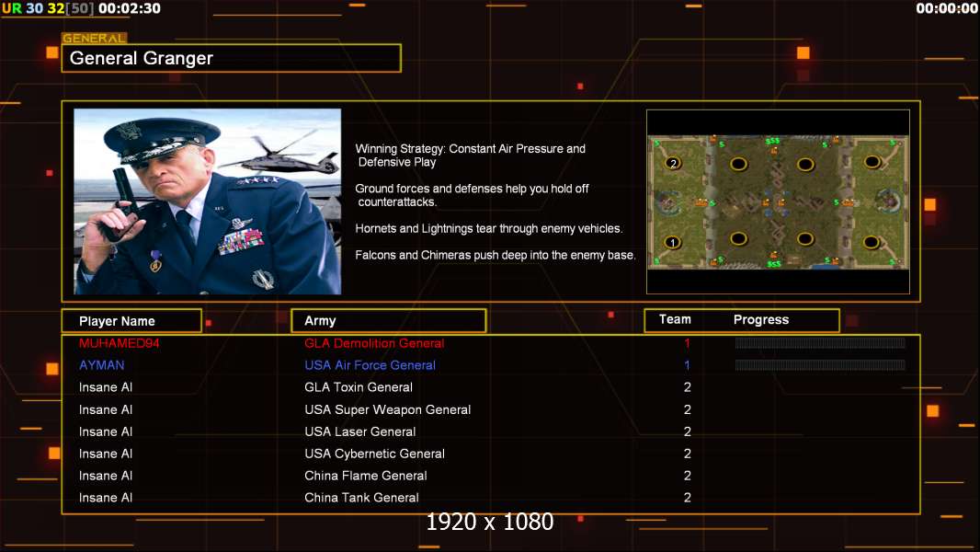This screenshot has height=552, width=980.
Task: Select player name MUHAMED94
Action: click(x=120, y=343)
